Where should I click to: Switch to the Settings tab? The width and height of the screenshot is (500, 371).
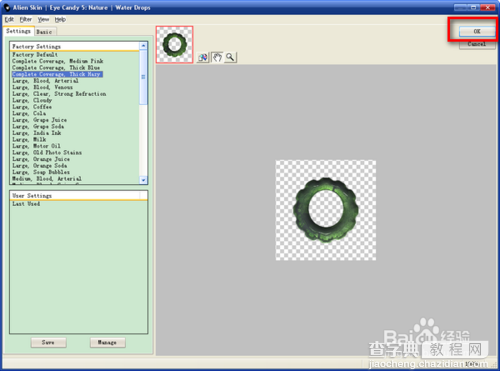coord(18,31)
